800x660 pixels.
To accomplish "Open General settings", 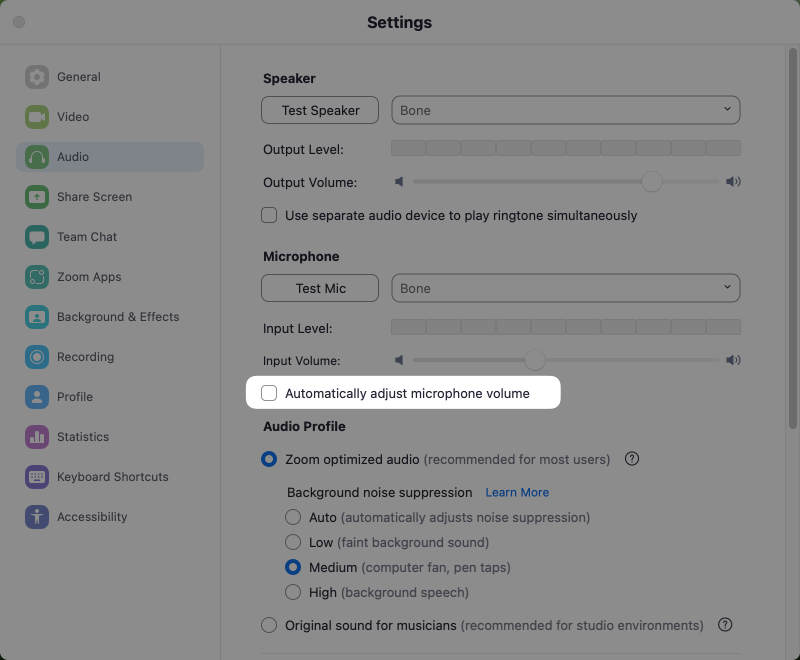I will pos(110,77).
